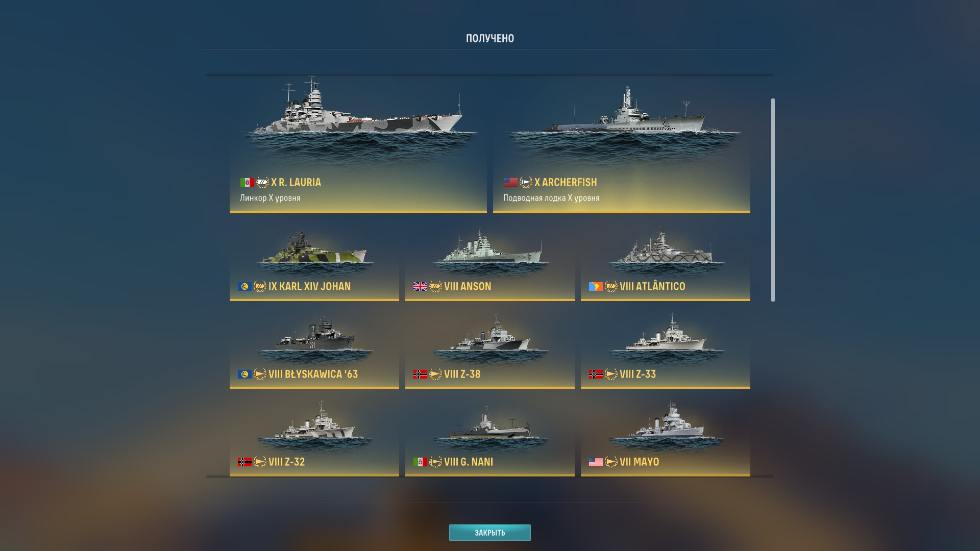Click the destroyer class icon next to Z-38

click(x=435, y=374)
